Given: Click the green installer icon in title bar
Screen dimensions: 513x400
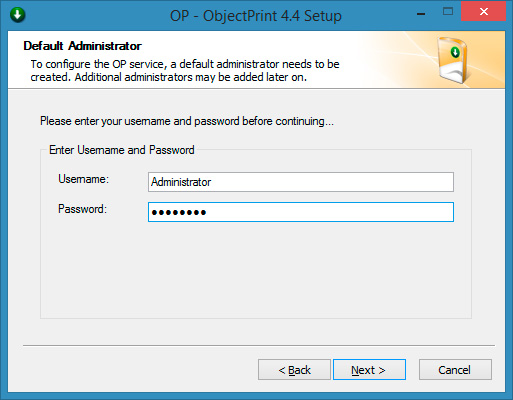Looking at the screenshot, I should pyautogui.click(x=18, y=15).
